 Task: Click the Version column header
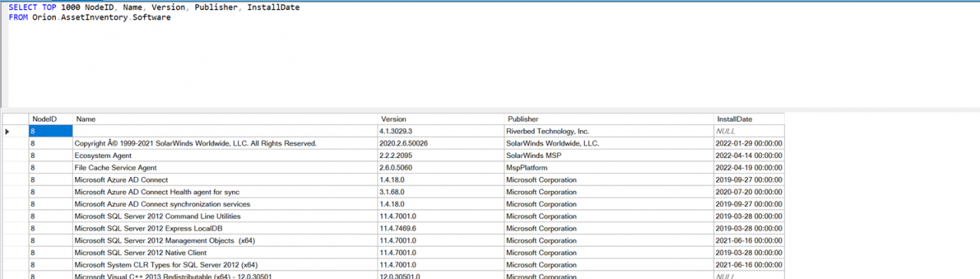click(x=441, y=119)
